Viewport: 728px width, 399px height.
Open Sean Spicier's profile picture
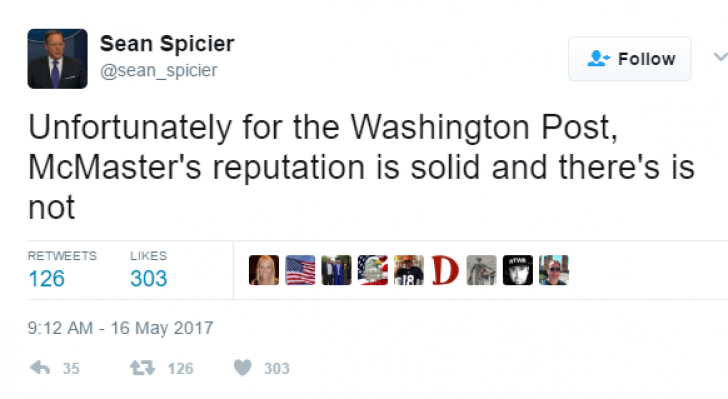(x=58, y=59)
